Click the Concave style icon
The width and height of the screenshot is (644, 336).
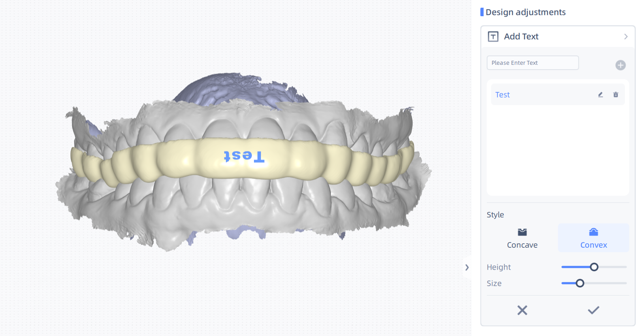tap(522, 232)
